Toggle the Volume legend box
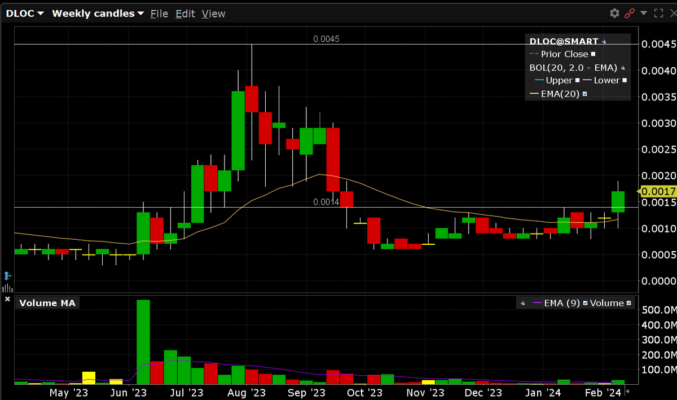677x400 pixels. click(x=631, y=303)
